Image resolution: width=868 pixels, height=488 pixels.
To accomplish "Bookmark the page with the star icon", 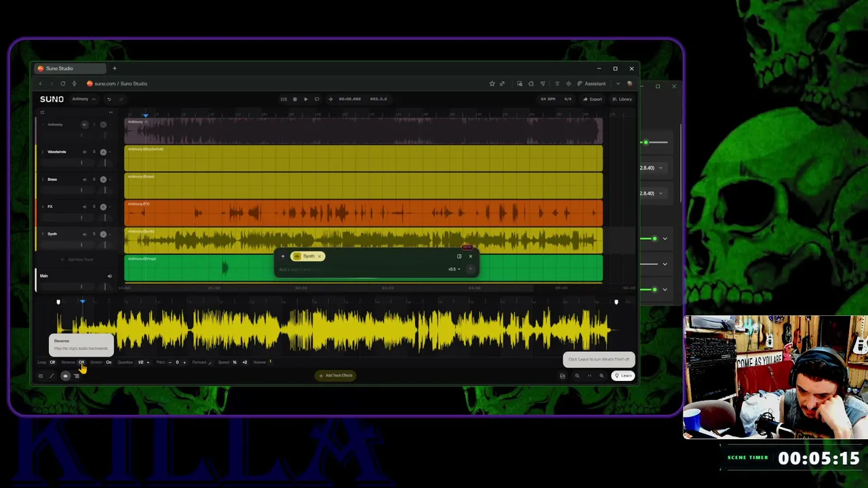I will point(492,83).
